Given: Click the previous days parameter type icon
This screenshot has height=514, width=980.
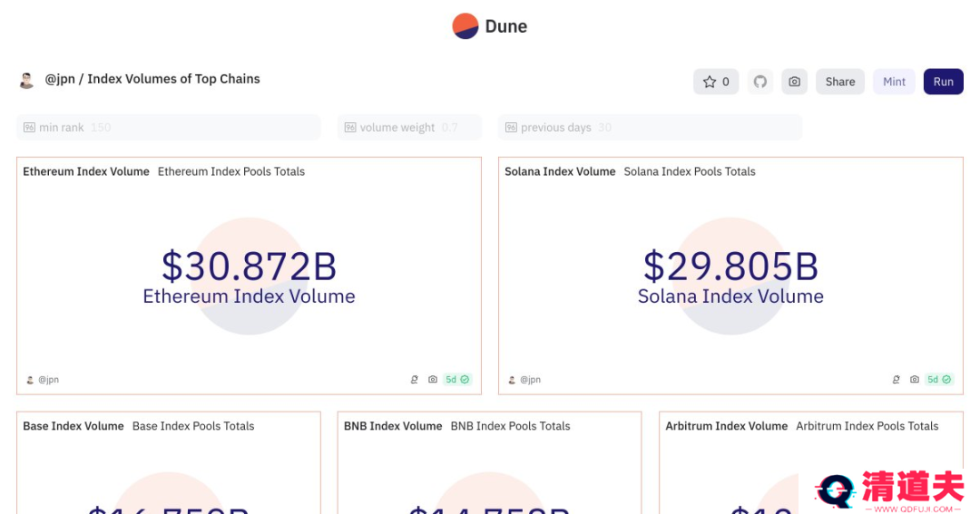Looking at the screenshot, I should 511,128.
